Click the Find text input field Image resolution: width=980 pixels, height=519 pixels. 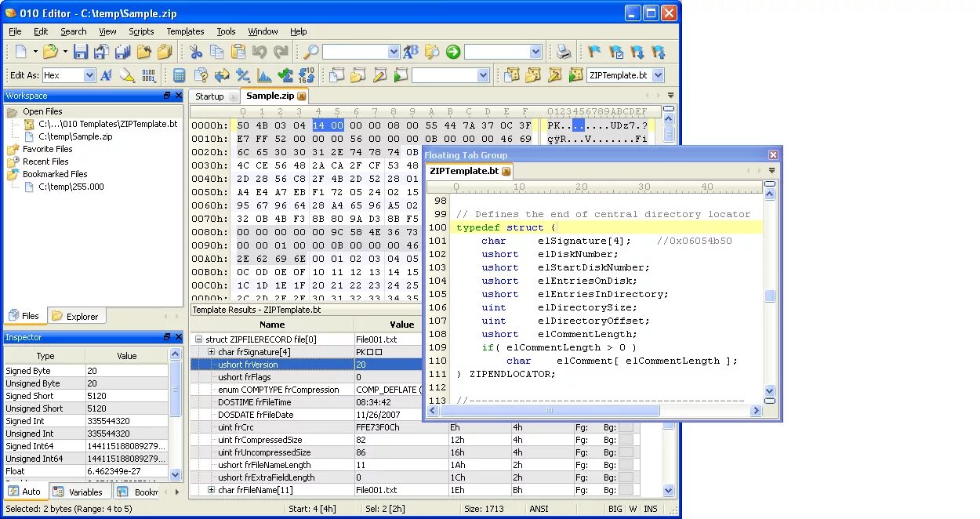coord(354,52)
